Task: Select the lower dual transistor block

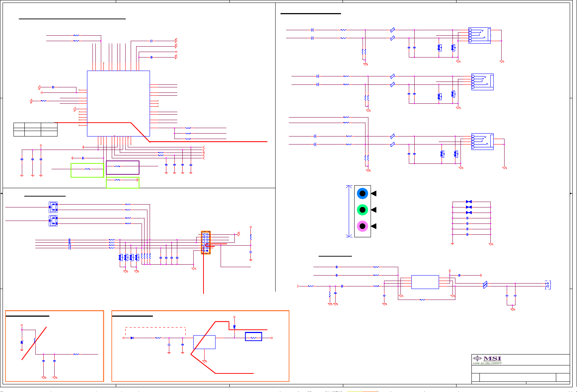Action: [x=53, y=221]
